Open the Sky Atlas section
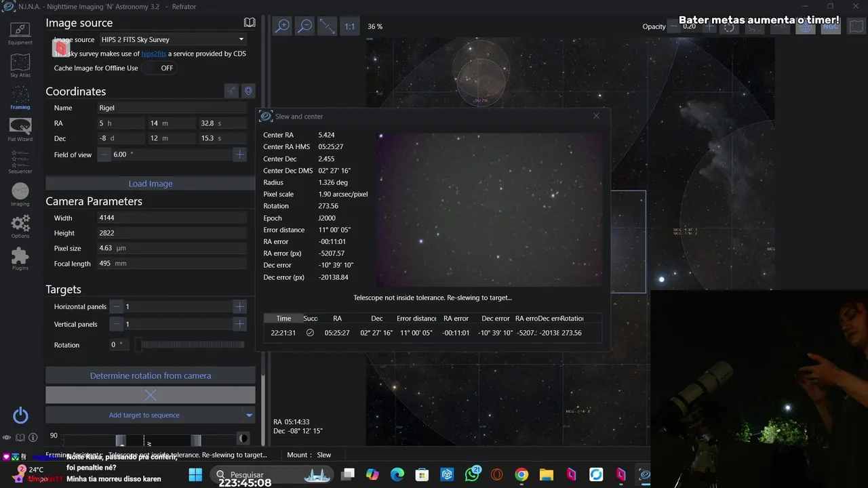 20,66
